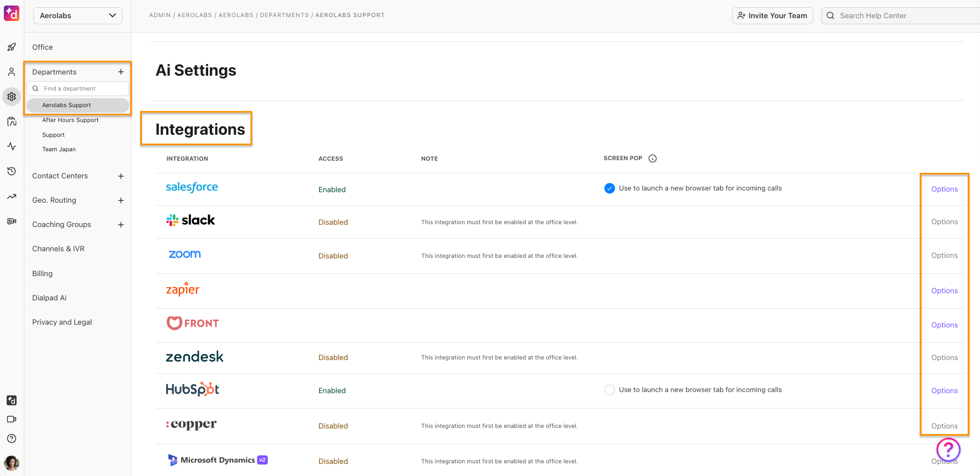980x476 pixels.
Task: Open the recordings camera sidebar icon
Action: [12, 221]
